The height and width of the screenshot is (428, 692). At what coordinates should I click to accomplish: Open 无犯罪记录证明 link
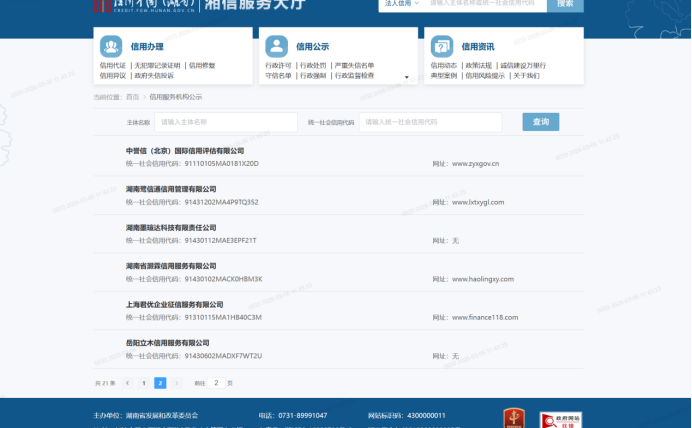pos(158,65)
